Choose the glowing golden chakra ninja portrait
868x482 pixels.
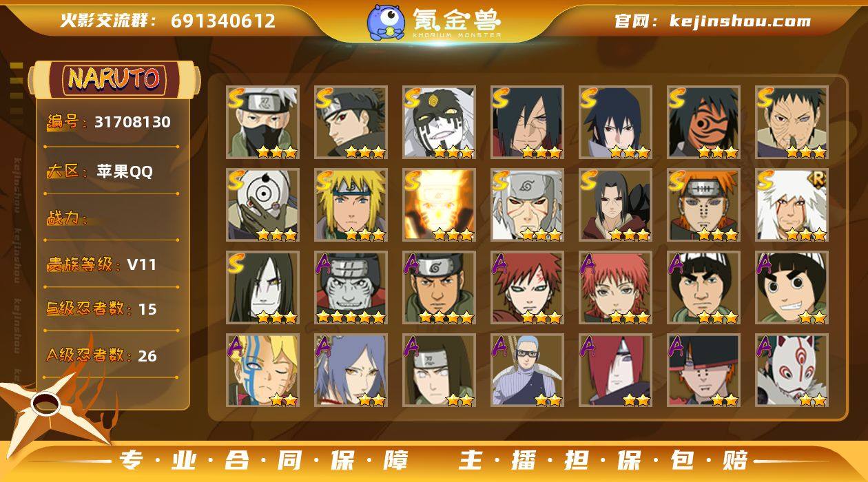(x=439, y=205)
